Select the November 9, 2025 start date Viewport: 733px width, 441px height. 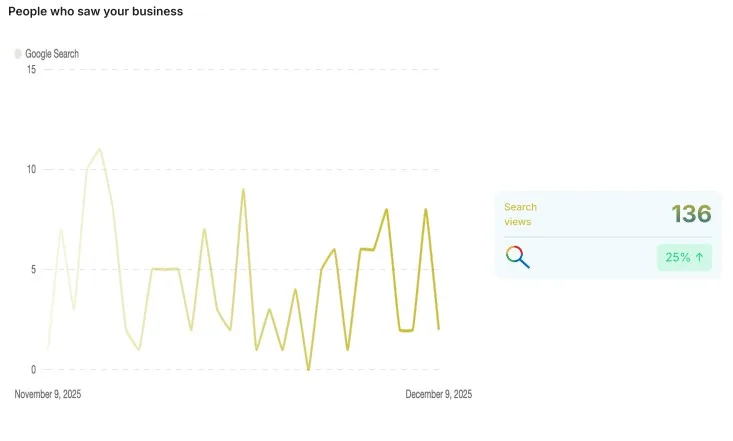click(x=48, y=394)
